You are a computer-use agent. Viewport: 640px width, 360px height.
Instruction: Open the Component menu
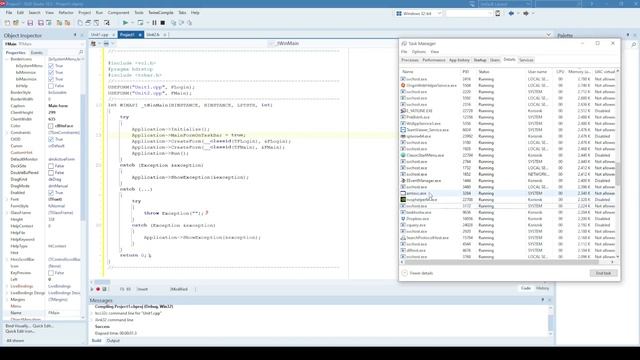(118, 13)
